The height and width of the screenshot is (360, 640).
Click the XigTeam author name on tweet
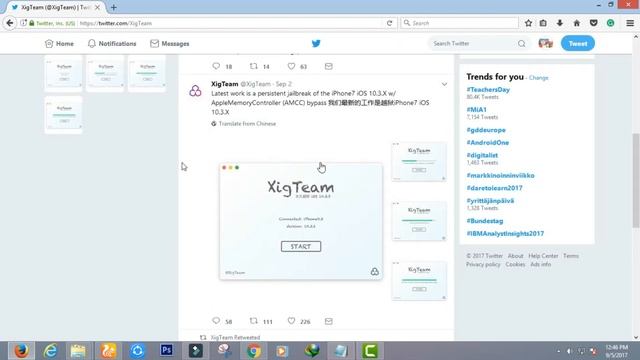click(224, 84)
